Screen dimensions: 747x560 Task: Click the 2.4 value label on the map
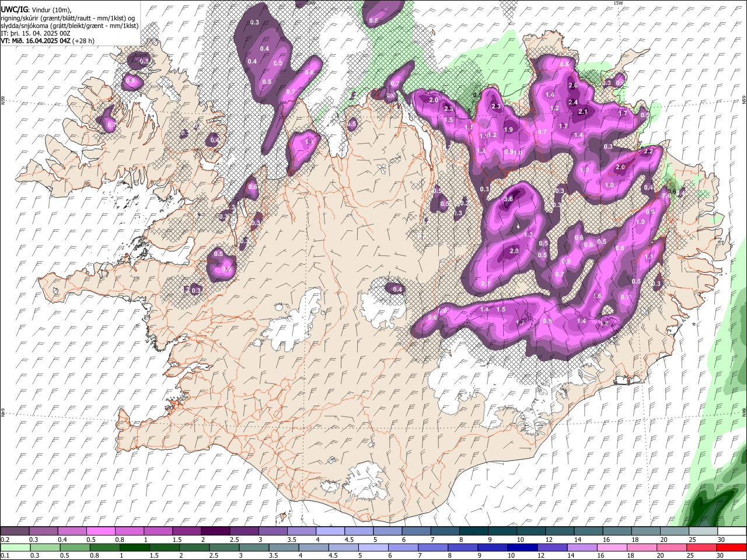click(x=573, y=102)
